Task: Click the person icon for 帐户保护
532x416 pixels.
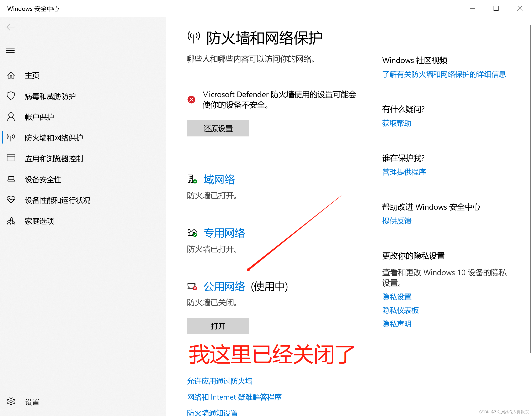Action: 11,117
